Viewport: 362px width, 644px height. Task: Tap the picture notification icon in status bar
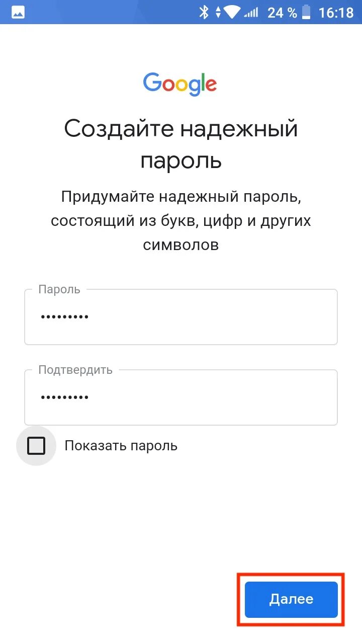pyautogui.click(x=18, y=13)
